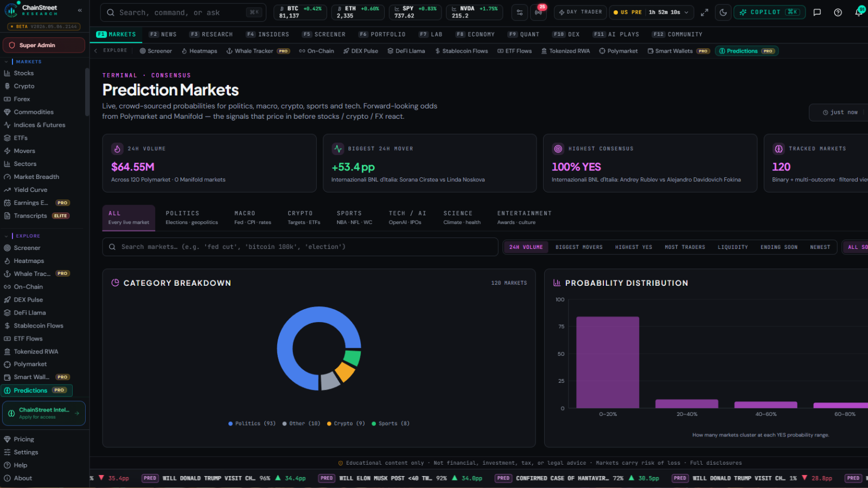The image size is (868, 488).
Task: Sort markets by Highest Yes
Action: point(634,247)
